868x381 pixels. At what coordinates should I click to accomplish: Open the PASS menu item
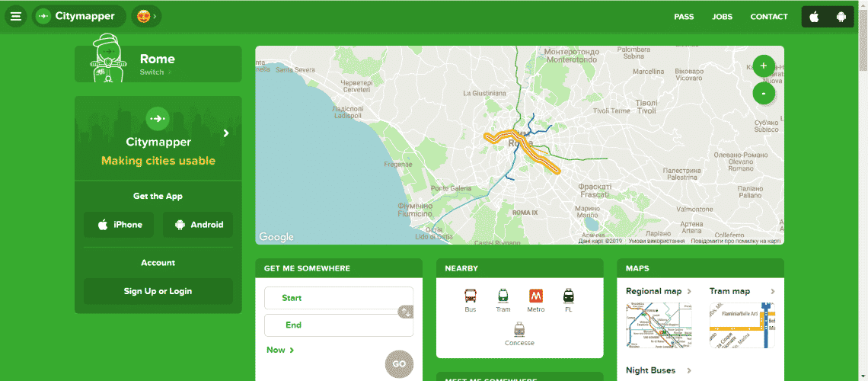click(684, 17)
